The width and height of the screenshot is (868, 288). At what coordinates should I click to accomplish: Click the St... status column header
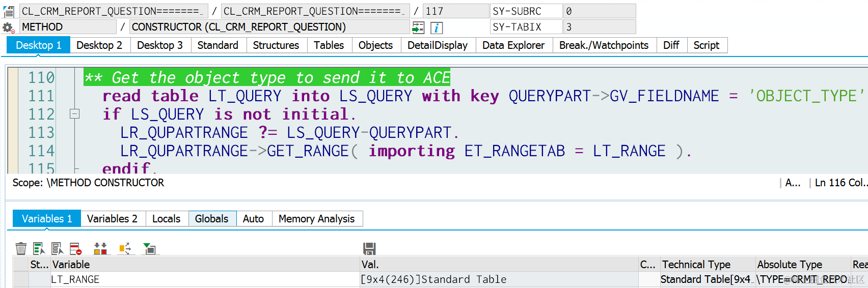point(39,265)
